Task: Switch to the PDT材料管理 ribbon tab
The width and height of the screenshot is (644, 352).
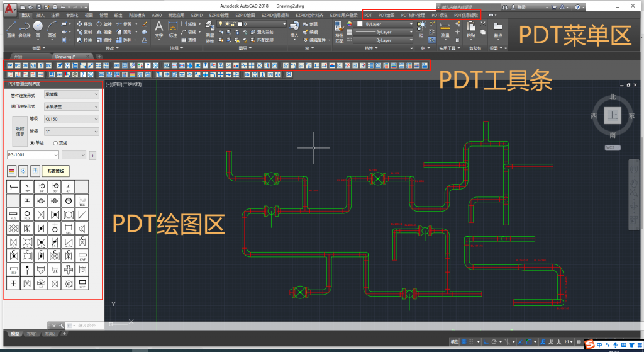Action: point(413,14)
